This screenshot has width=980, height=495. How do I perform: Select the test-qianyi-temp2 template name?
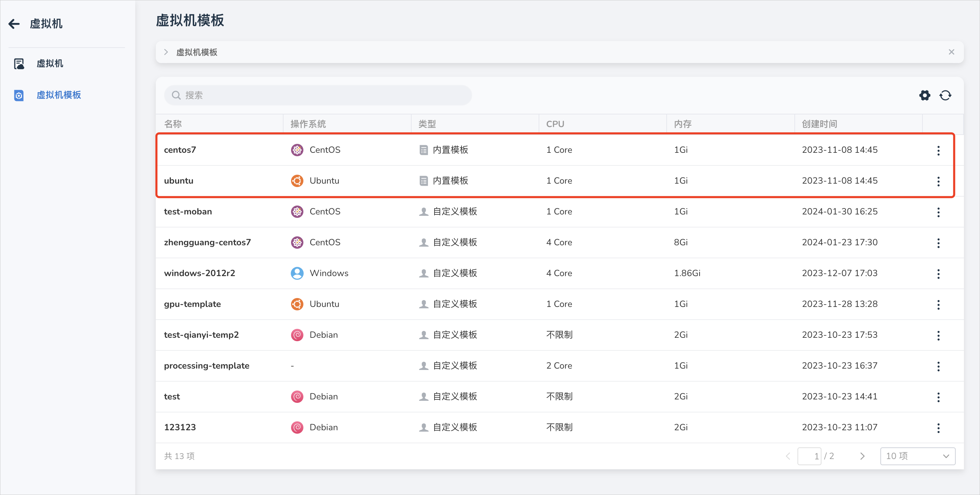pos(201,335)
